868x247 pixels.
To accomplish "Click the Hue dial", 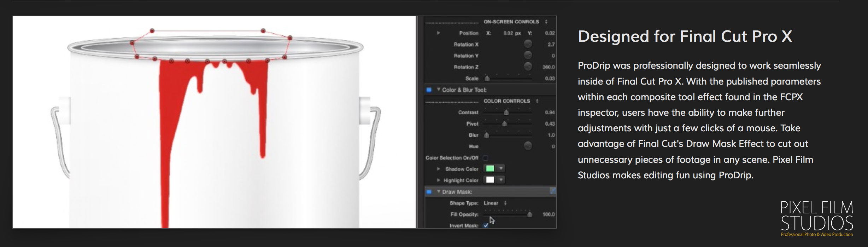I will tap(528, 146).
